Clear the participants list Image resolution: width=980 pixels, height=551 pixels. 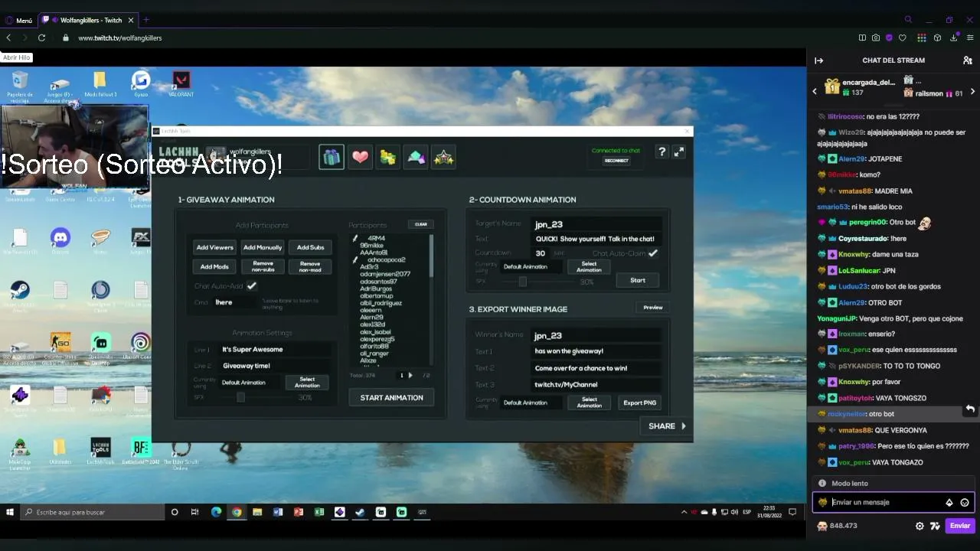[421, 224]
